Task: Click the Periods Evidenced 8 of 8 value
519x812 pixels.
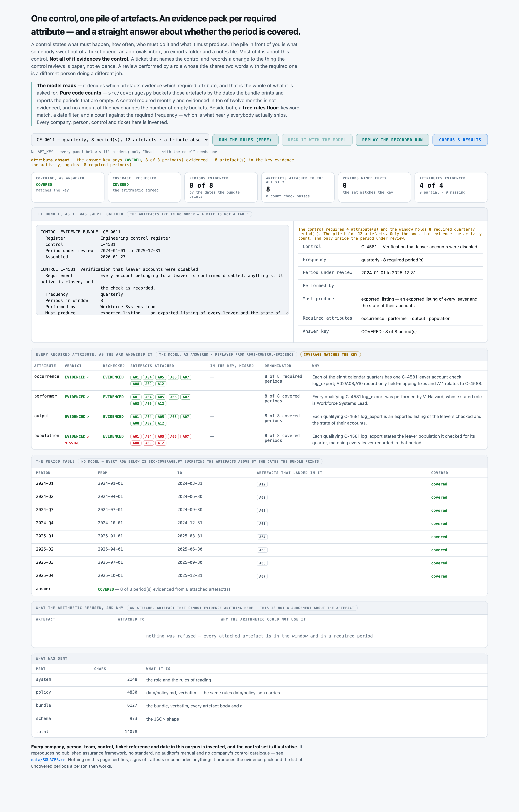Action: [201, 185]
